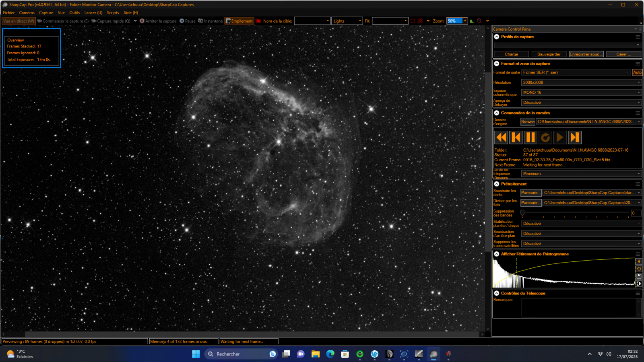The width and height of the screenshot is (644, 362).
Task: Open Fichier menu
Action: (x=9, y=13)
